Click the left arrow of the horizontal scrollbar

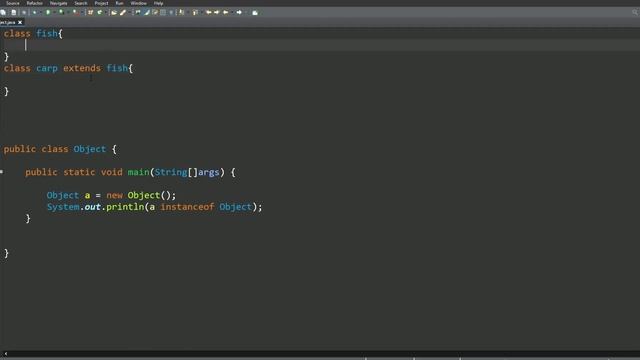(5, 354)
